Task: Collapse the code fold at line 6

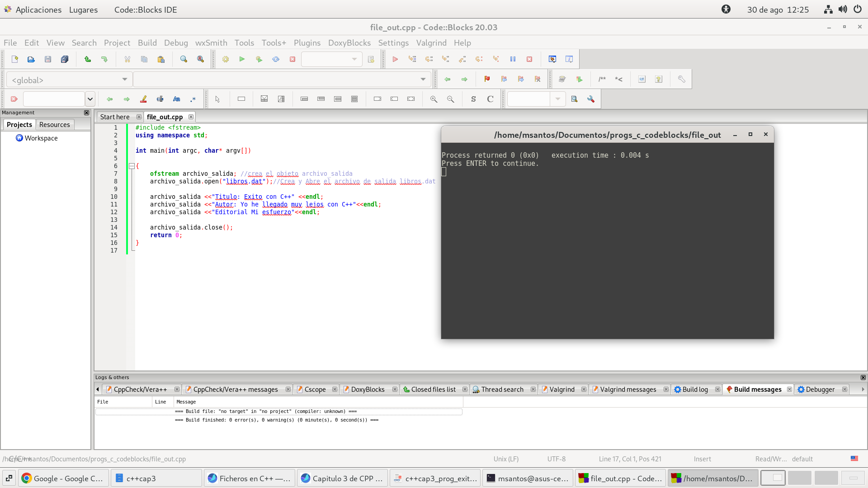Action: click(132, 166)
